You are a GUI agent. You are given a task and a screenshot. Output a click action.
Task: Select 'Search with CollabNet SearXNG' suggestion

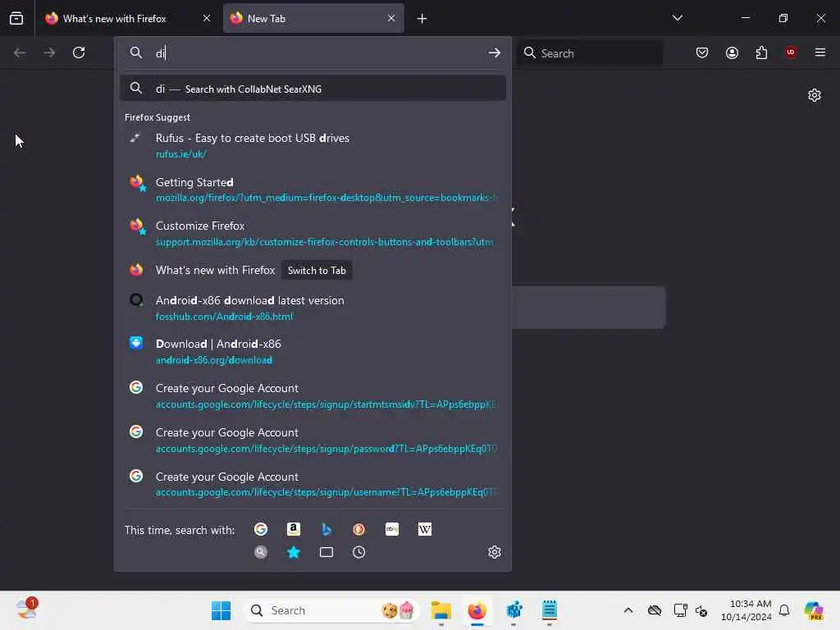coord(313,89)
